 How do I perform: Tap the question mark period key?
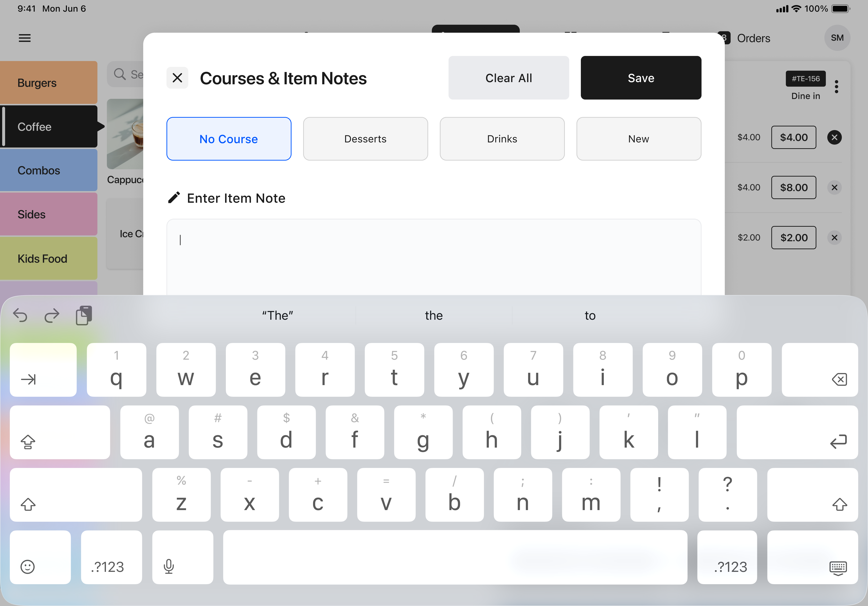tap(727, 495)
